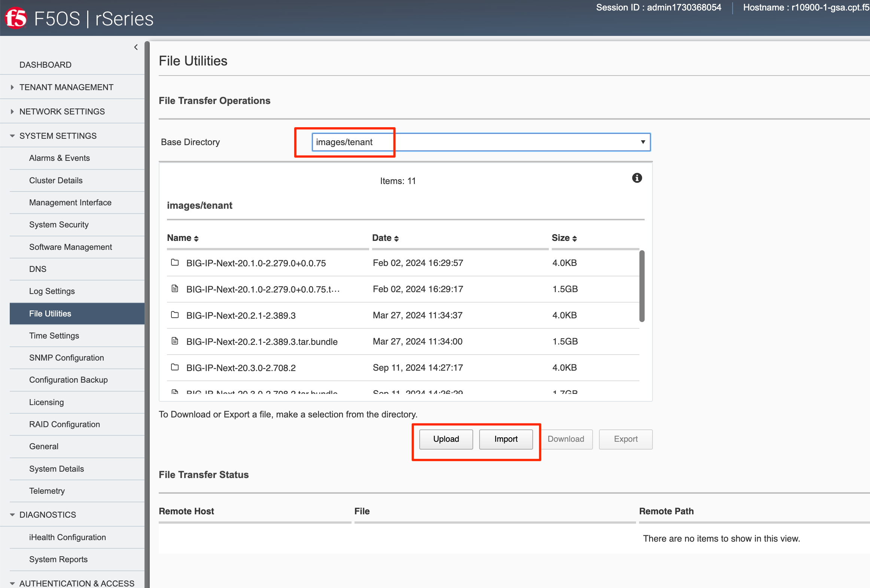Click date Mar 27, 2024 11:34:00
Viewport: 870px width, 588px height.
click(418, 342)
